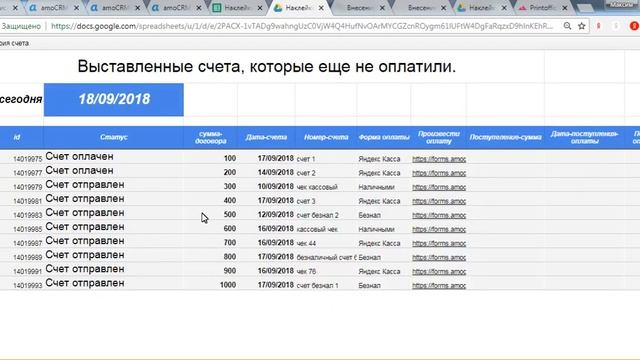The image size is (640, 360).
Task: Open payment link in кассовый чек row
Action: (x=439, y=229)
